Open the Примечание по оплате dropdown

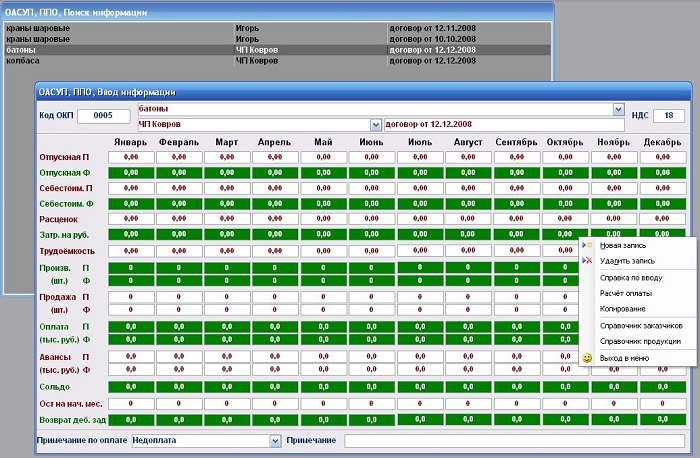(275, 440)
